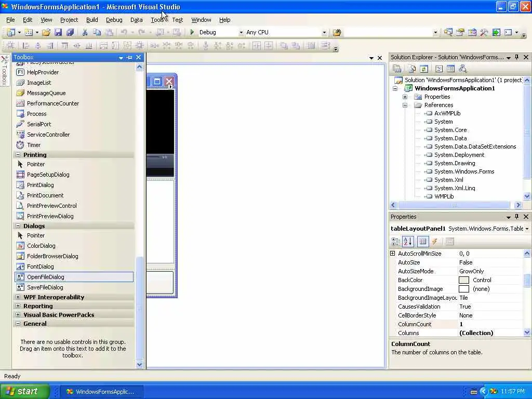Viewport: 532px width, 399px height.
Task: Sort properties alphabetically with A-Z icon
Action: click(x=408, y=241)
